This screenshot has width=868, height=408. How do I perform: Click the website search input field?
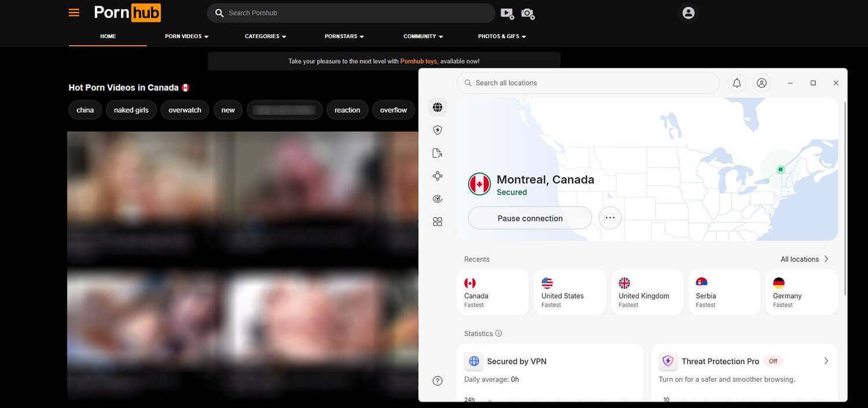(351, 13)
